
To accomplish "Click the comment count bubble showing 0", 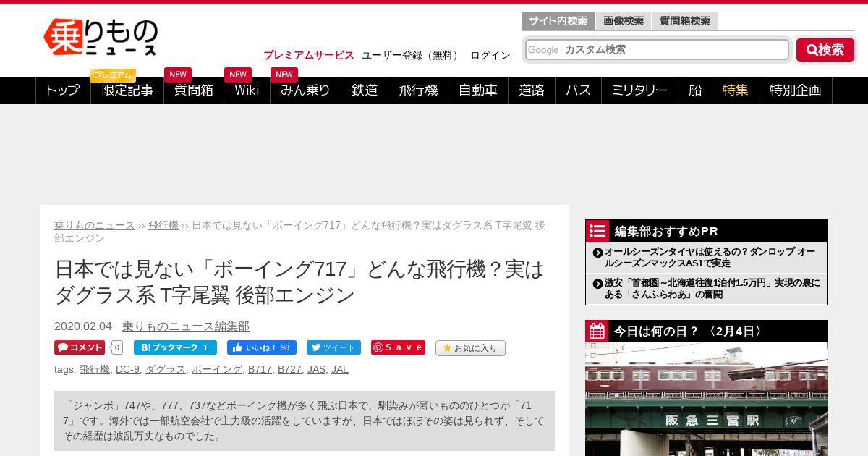I will click(x=117, y=347).
